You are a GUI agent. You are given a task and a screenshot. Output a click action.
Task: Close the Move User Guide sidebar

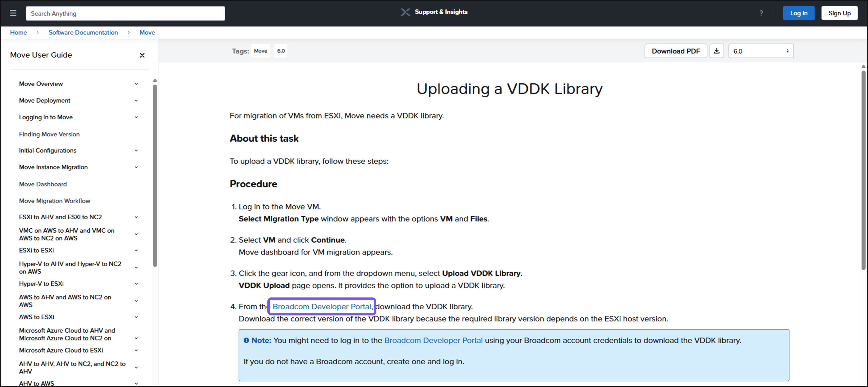point(142,55)
